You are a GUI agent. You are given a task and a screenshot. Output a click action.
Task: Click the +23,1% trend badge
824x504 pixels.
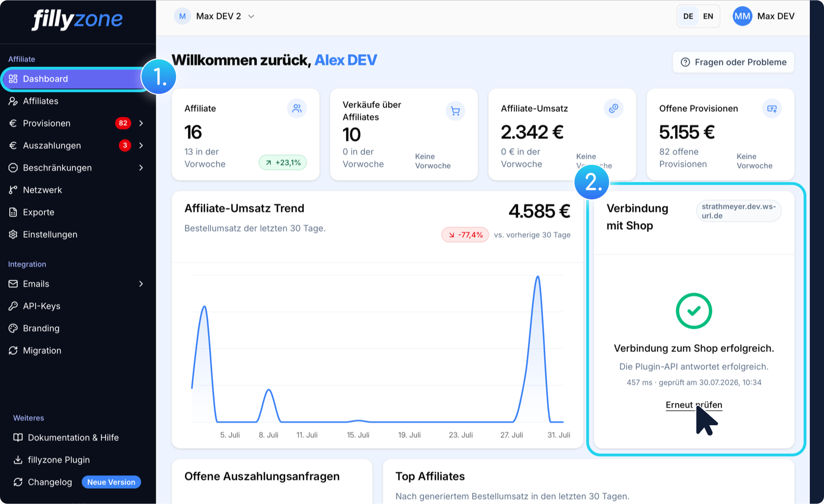click(x=283, y=163)
